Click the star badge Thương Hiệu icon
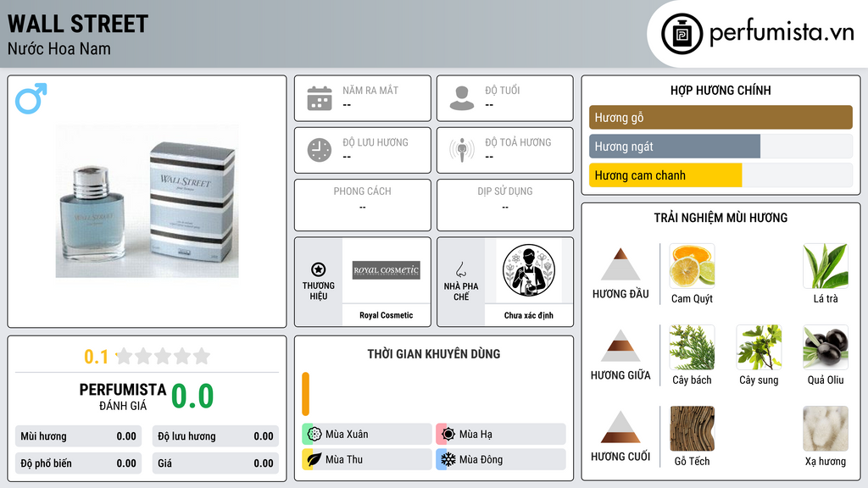 pos(319,269)
